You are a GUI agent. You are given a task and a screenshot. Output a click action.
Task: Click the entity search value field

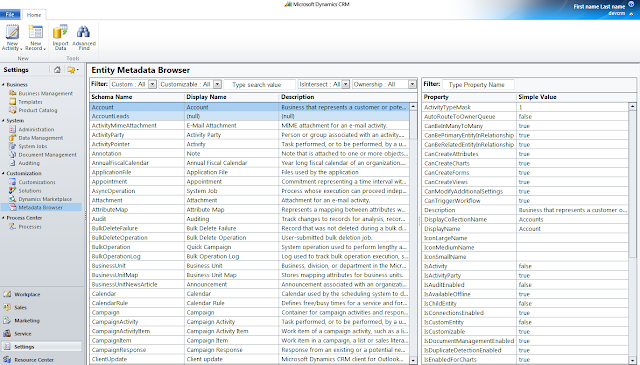[260, 85]
